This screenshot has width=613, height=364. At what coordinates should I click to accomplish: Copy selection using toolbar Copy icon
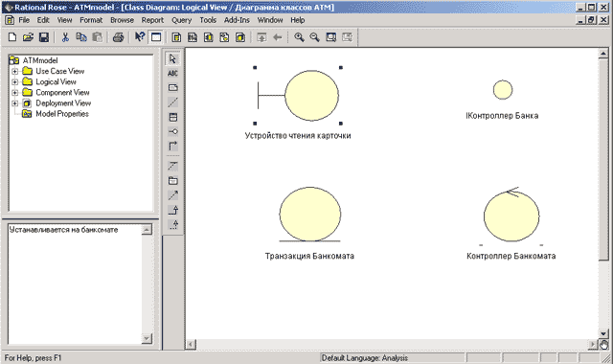click(81, 37)
